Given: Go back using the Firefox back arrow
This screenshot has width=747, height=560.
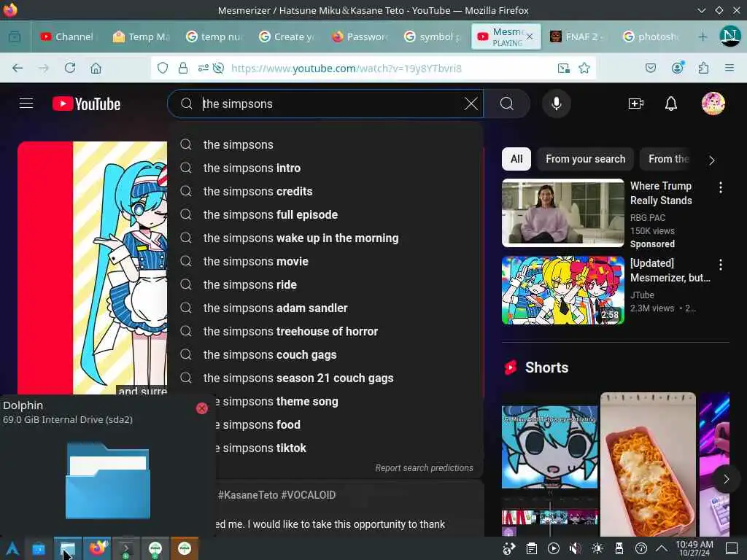Looking at the screenshot, I should pyautogui.click(x=18, y=68).
